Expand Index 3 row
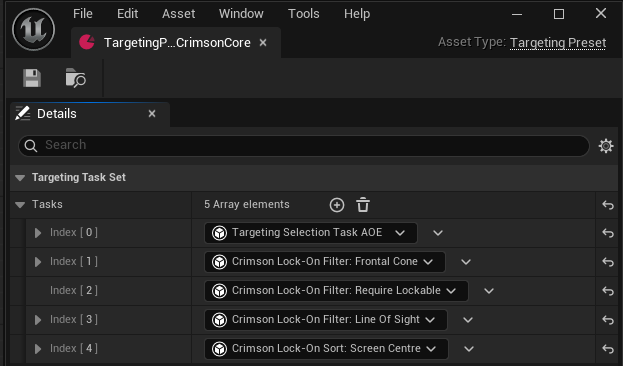Viewport: 623px width, 366px height. 38,320
